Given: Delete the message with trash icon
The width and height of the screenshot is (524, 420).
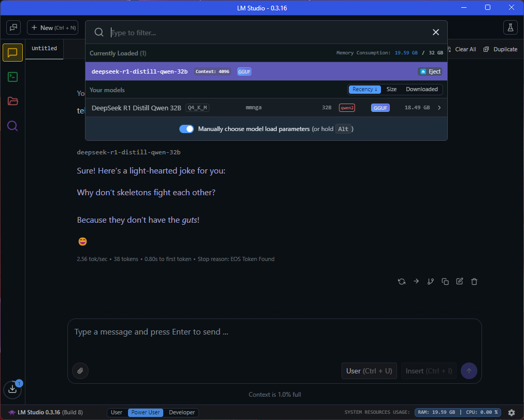Looking at the screenshot, I should click(474, 281).
